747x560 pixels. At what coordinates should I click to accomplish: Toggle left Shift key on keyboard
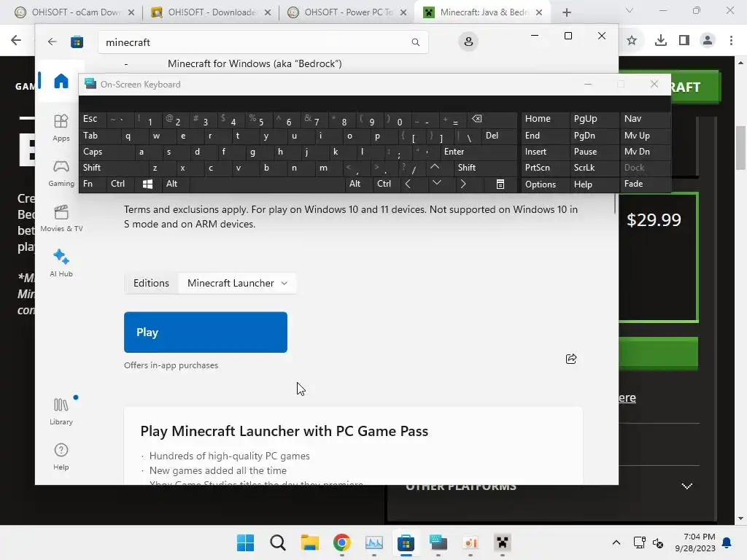tap(113, 168)
